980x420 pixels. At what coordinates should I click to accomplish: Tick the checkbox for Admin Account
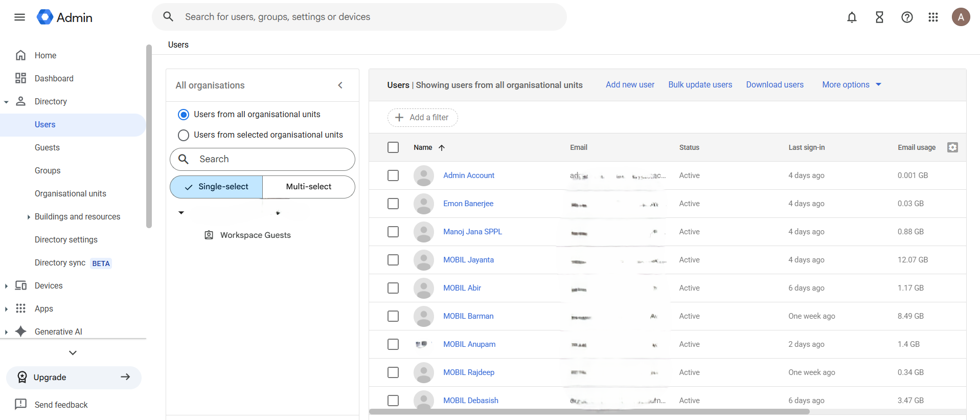click(x=393, y=175)
